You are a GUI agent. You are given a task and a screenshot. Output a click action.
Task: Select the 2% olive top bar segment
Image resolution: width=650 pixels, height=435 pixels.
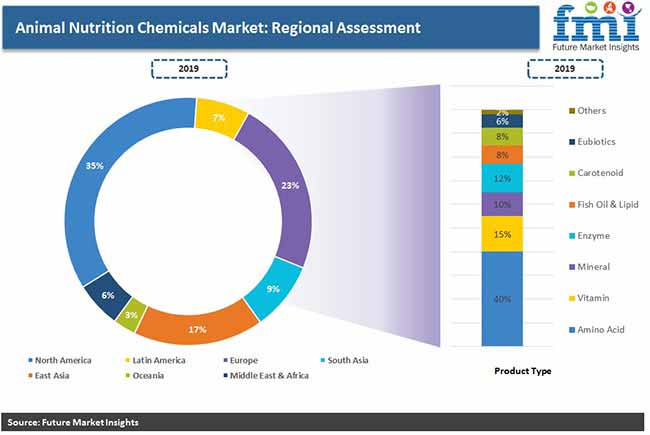point(502,112)
